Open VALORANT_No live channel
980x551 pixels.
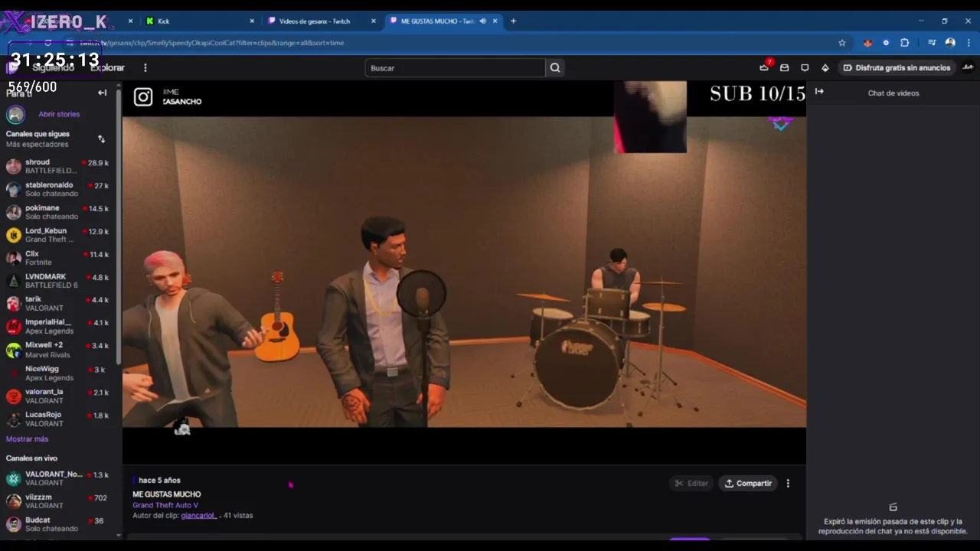[59, 478]
